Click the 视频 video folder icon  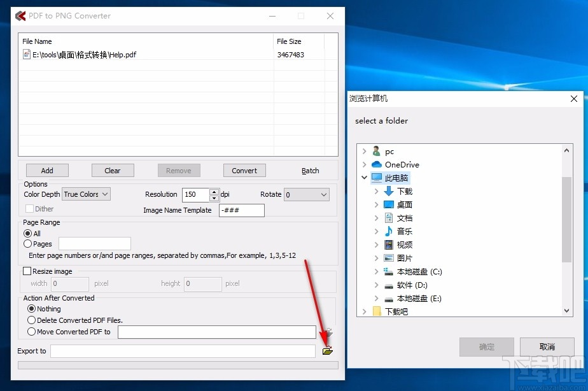tap(389, 245)
